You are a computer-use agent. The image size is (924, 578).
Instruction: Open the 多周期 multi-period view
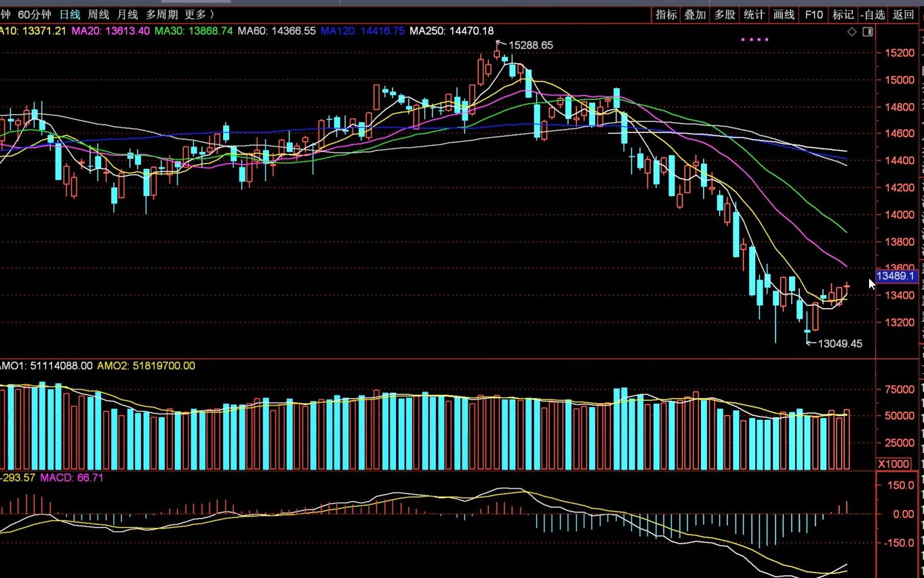161,14
